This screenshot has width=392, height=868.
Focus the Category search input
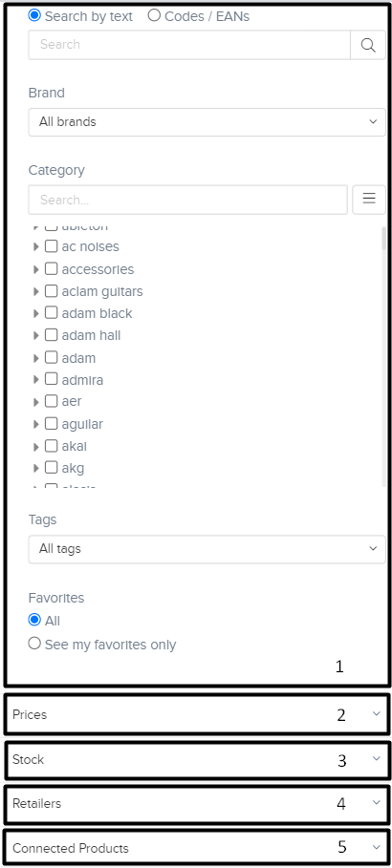point(188,200)
